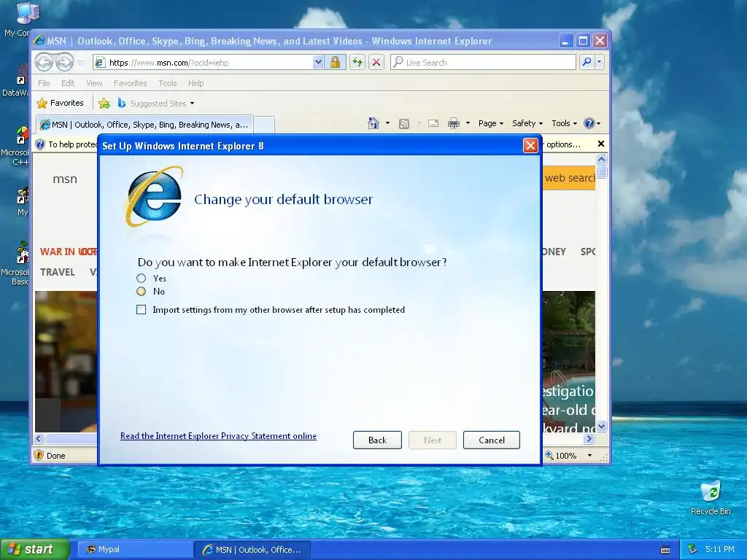This screenshot has height=560, width=747.
Task: Click the Help question mark icon
Action: coord(589,123)
